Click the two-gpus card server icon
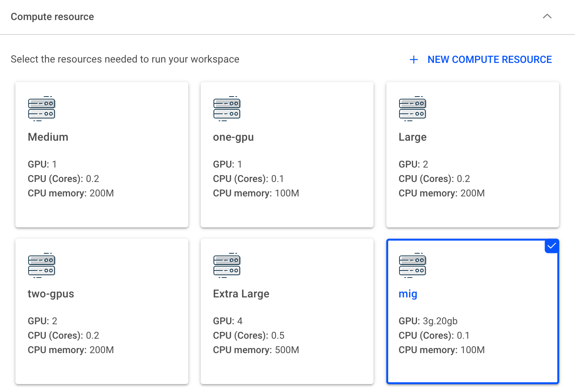The width and height of the screenshot is (575, 392). [x=42, y=265]
